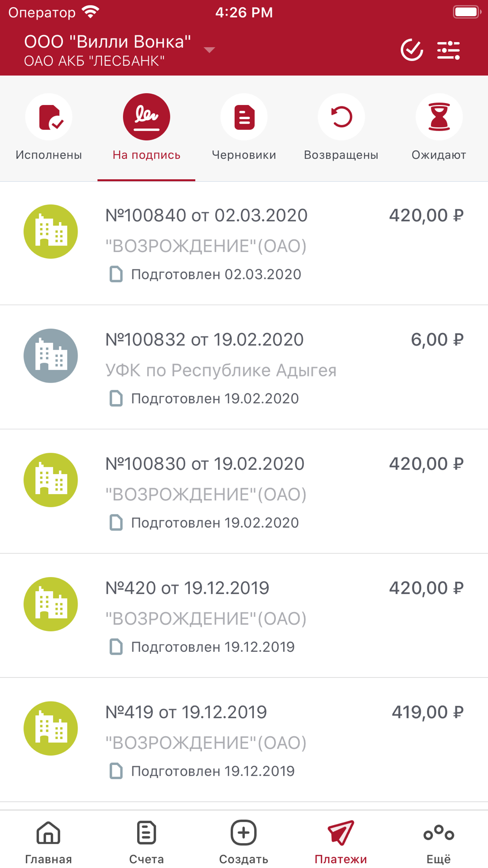488x868 pixels.
Task: Open the Счета accounts tab
Action: point(146,842)
